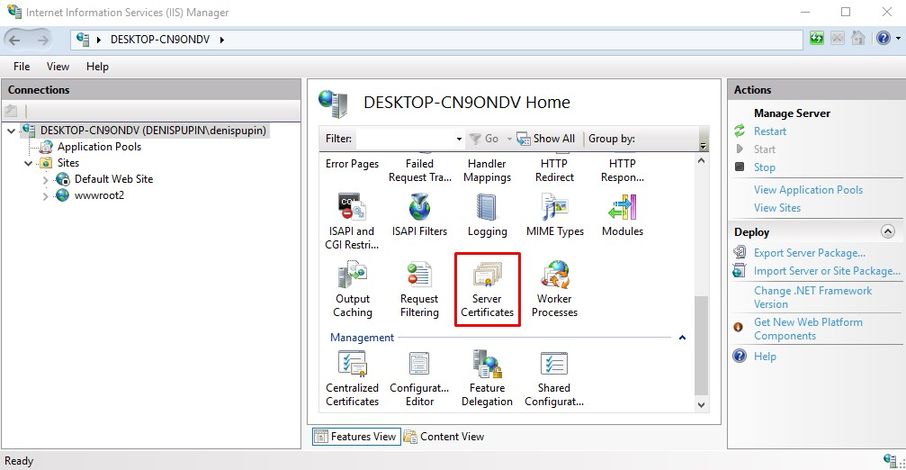Click Export Server Package link
This screenshot has width=906, height=470.
point(810,253)
